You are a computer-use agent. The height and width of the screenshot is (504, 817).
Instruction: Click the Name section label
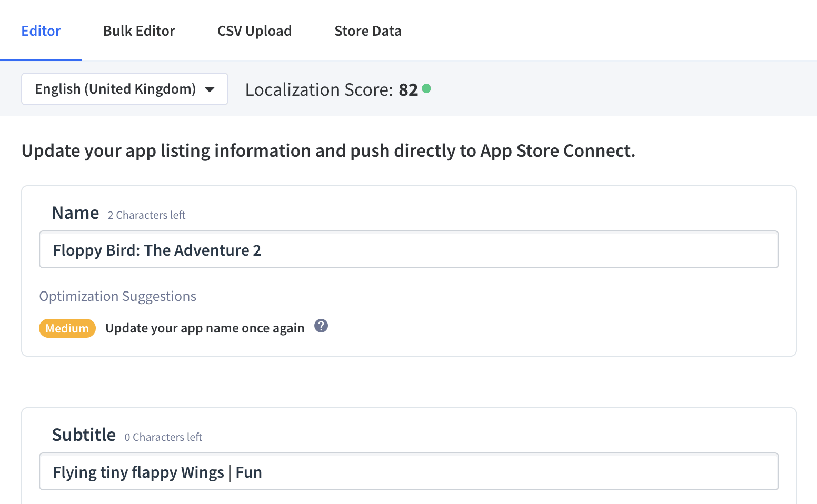point(76,213)
